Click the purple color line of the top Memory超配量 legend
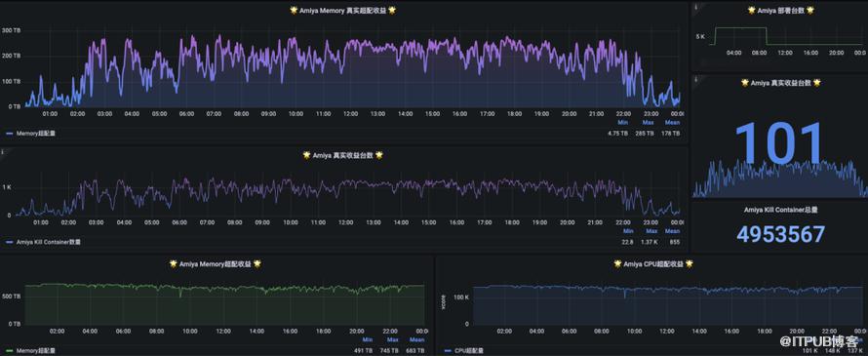 10,134
